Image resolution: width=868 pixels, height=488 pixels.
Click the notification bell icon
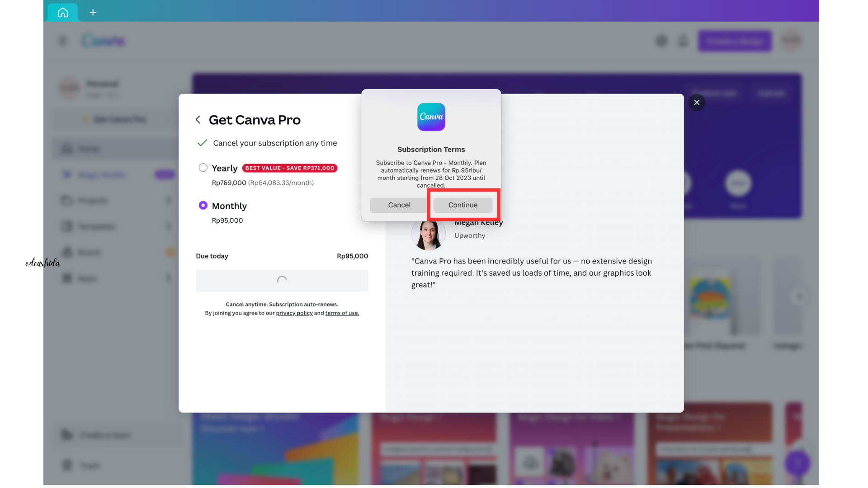click(683, 41)
